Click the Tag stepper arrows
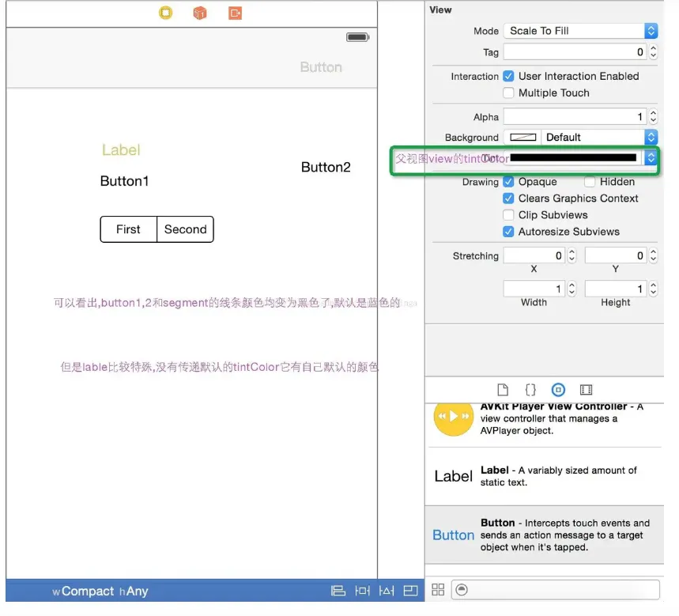This screenshot has width=679, height=616. point(653,52)
